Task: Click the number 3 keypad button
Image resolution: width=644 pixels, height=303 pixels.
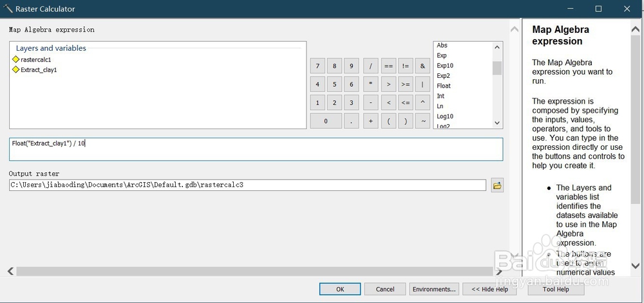Action: click(x=351, y=103)
